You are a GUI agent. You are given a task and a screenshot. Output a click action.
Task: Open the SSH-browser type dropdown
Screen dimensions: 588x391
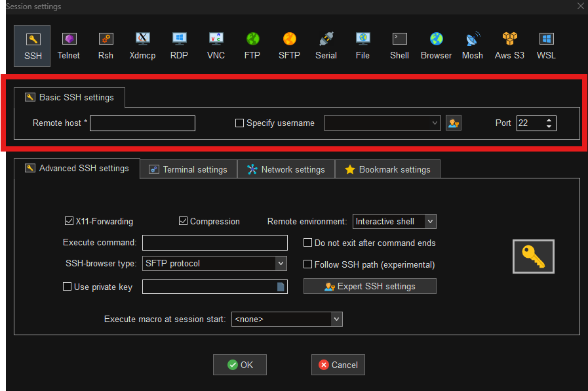[281, 264]
